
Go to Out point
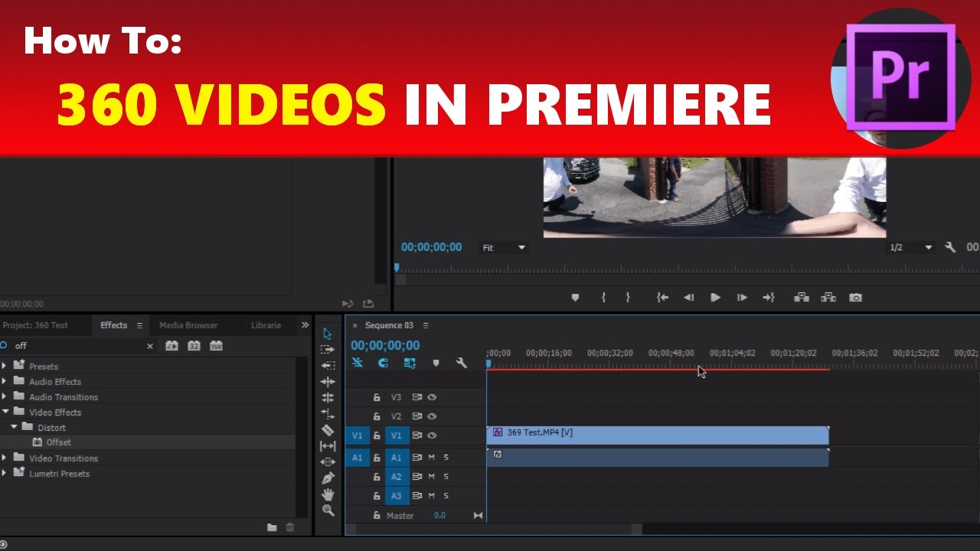(x=769, y=298)
